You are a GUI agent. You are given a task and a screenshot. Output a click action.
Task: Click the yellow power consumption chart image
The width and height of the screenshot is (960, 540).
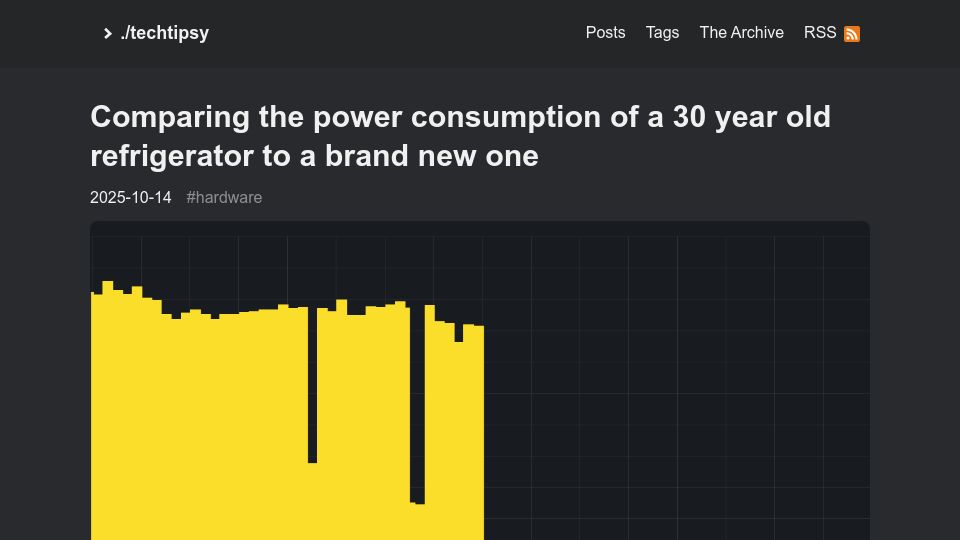point(480,381)
